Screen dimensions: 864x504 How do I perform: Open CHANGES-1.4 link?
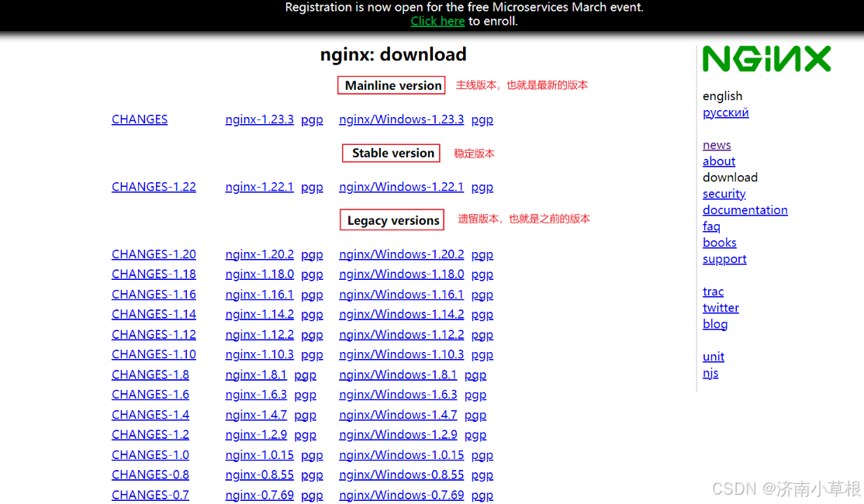click(x=150, y=416)
